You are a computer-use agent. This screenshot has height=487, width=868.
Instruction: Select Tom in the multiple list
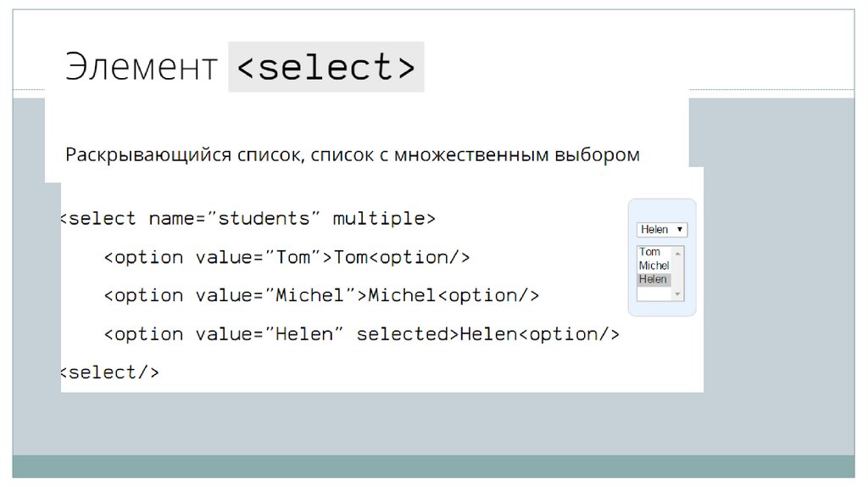click(650, 252)
